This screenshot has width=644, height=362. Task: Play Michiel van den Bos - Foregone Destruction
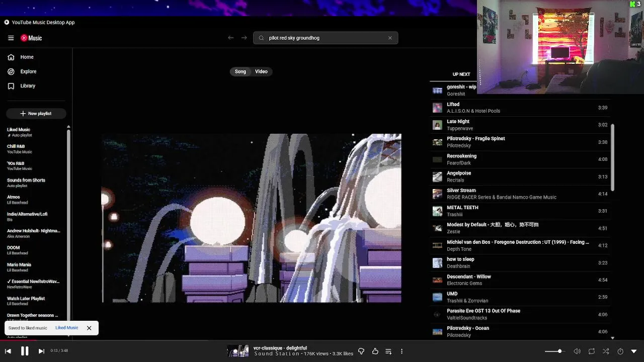click(x=520, y=245)
